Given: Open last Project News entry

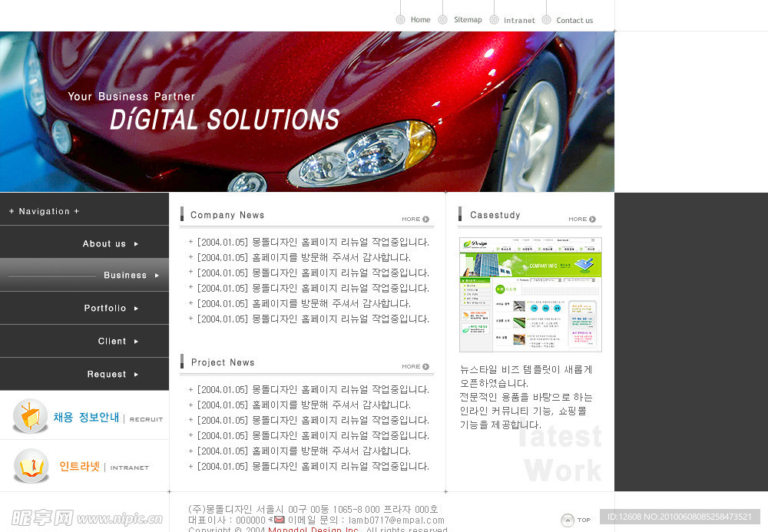Looking at the screenshot, I should (x=313, y=467).
